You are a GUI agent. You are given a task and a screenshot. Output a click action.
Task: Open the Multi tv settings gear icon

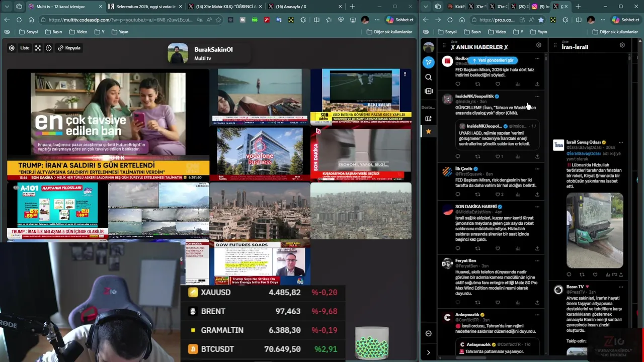coord(12,48)
